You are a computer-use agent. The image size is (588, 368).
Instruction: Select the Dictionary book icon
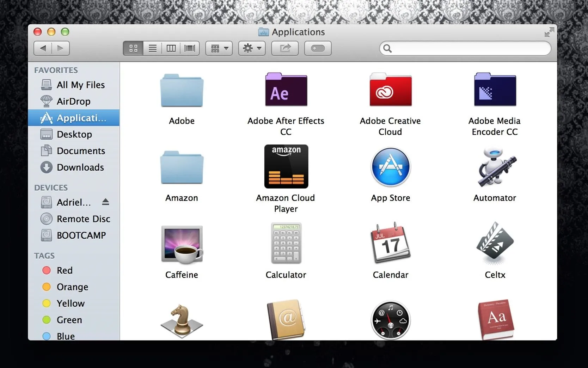[495, 319]
